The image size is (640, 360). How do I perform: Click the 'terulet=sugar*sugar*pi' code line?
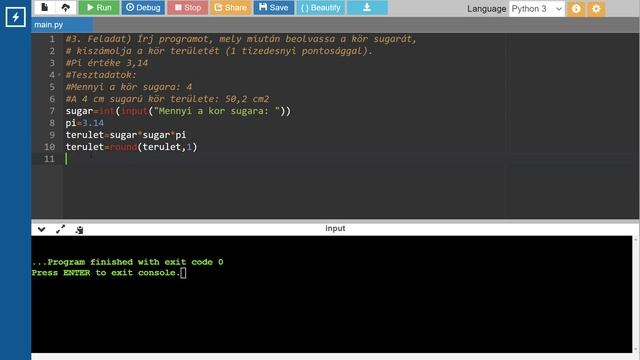126,135
